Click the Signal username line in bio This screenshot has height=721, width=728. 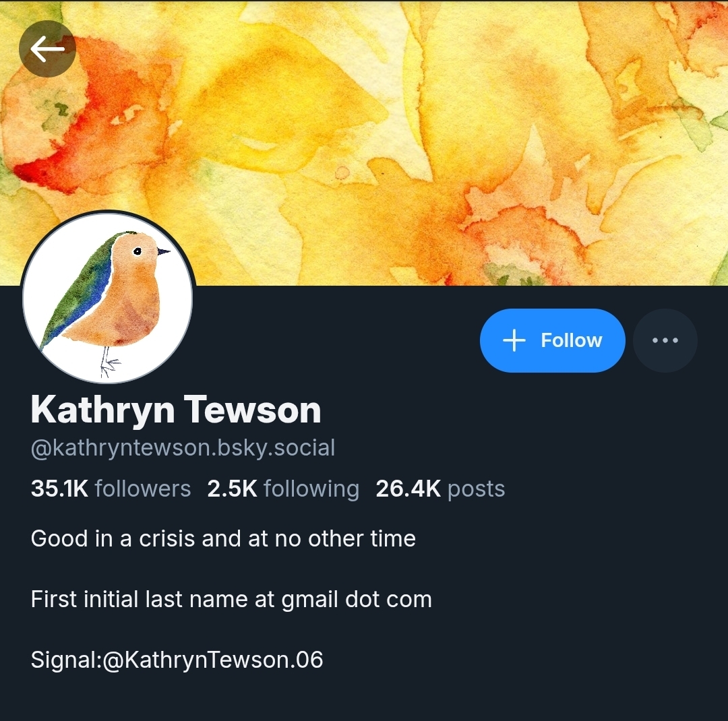pos(177,659)
